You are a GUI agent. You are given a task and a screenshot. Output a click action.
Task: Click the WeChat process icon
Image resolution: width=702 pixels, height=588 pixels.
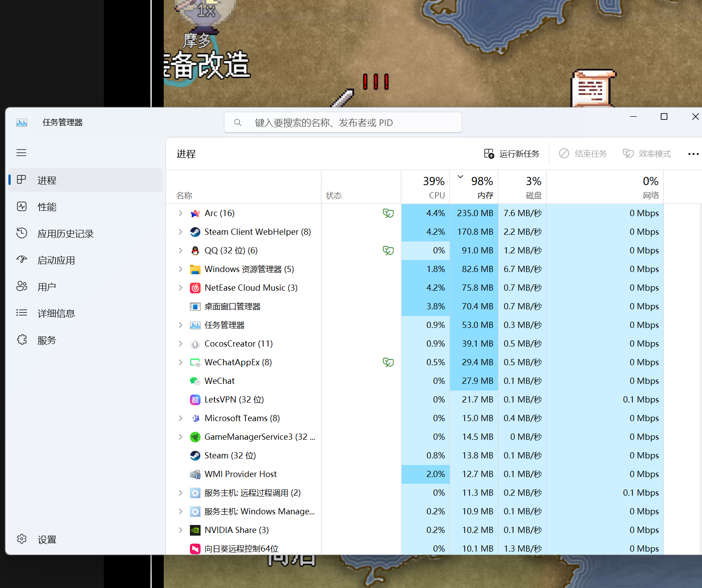[x=195, y=381]
